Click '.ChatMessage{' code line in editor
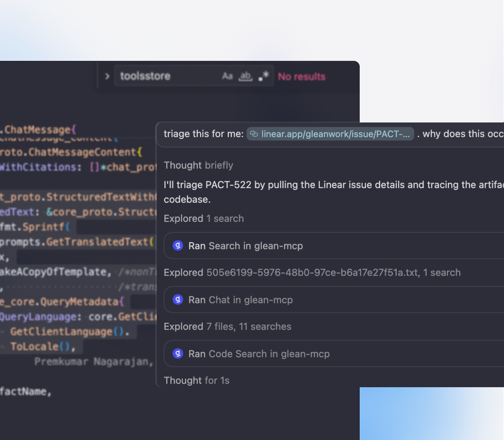Screen dimensions: 504x440 tap(38, 130)
